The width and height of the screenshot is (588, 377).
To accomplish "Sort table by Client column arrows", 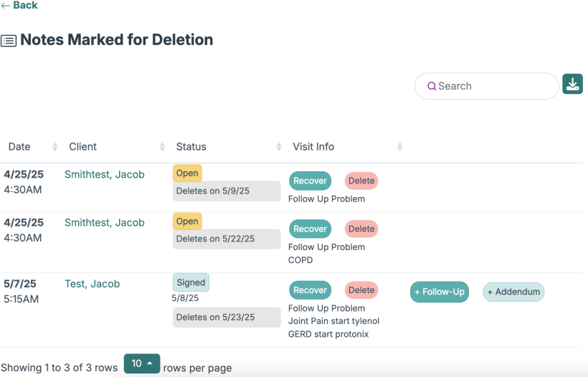I will tap(162, 147).
